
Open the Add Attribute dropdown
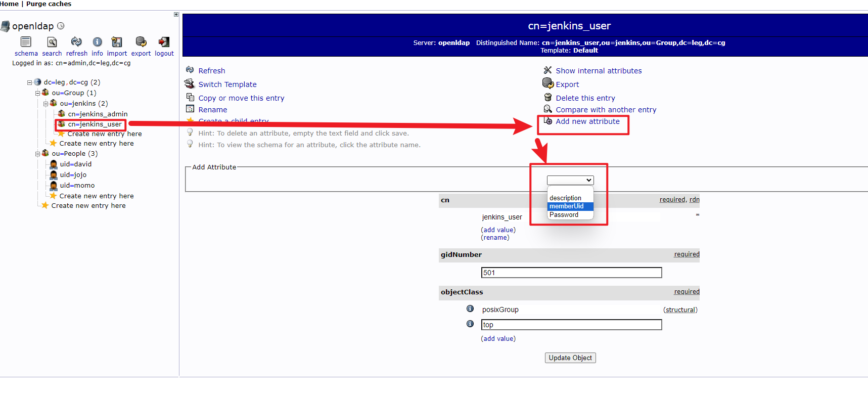(570, 181)
